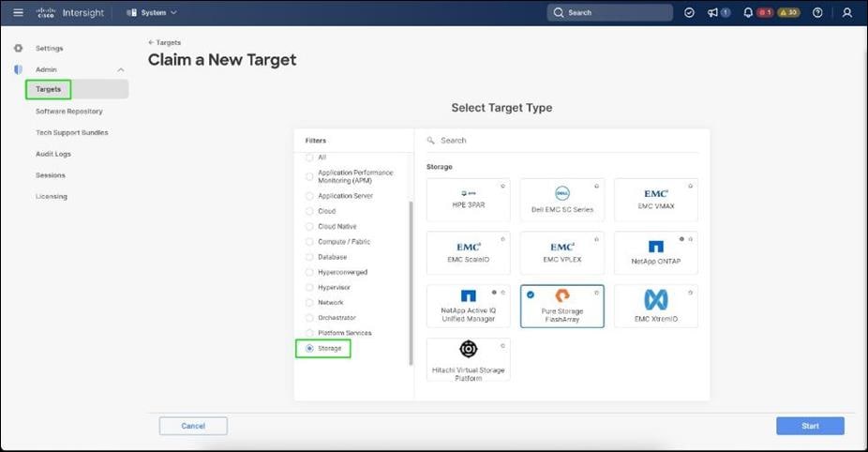Choose the Dell EMC SC Series card
The height and width of the screenshot is (452, 868).
pos(562,200)
